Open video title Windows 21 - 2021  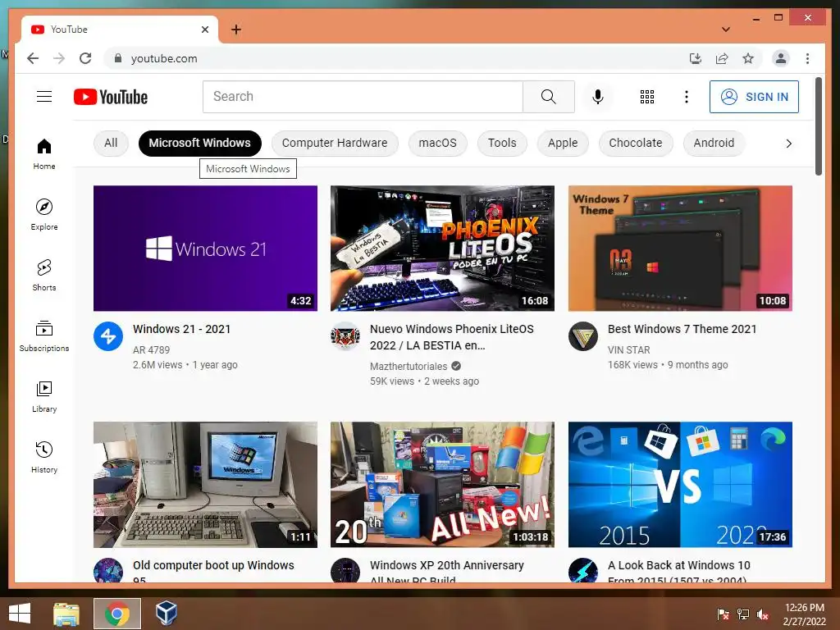pos(181,329)
